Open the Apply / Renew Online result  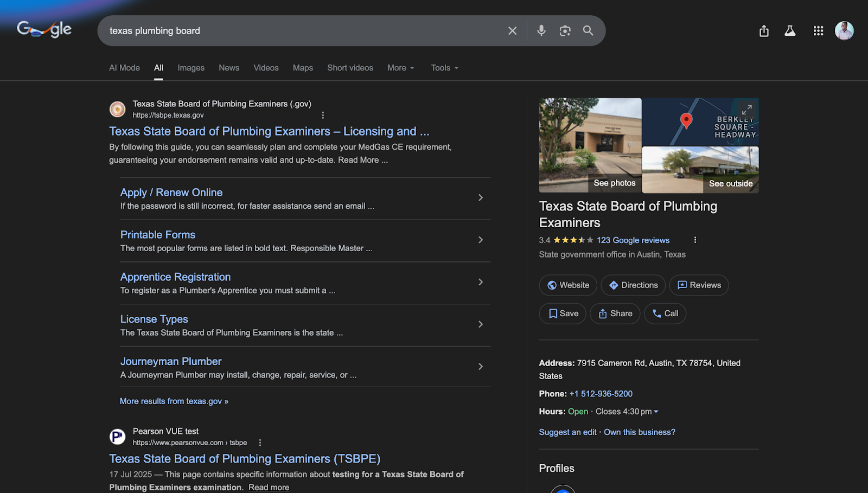pyautogui.click(x=171, y=192)
